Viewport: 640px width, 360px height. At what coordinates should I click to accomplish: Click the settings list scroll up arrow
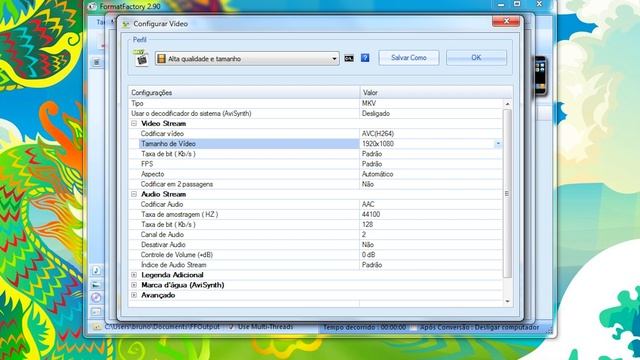point(507,104)
